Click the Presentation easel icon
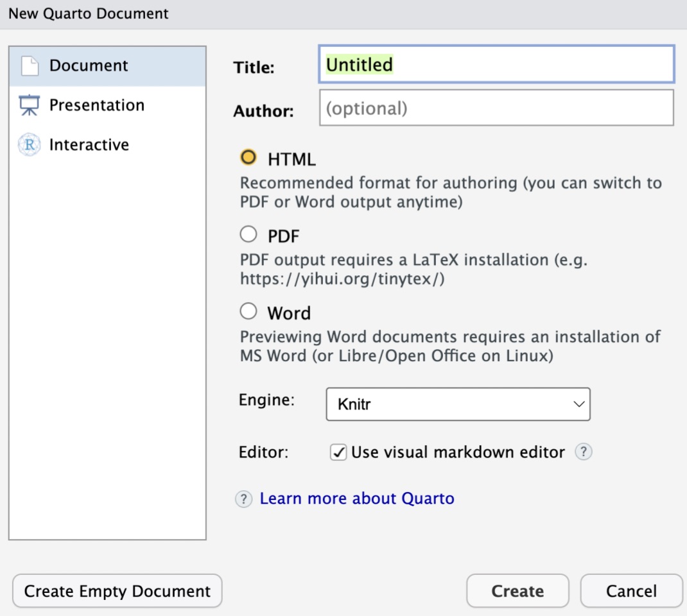The height and width of the screenshot is (616, 687). pyautogui.click(x=30, y=105)
